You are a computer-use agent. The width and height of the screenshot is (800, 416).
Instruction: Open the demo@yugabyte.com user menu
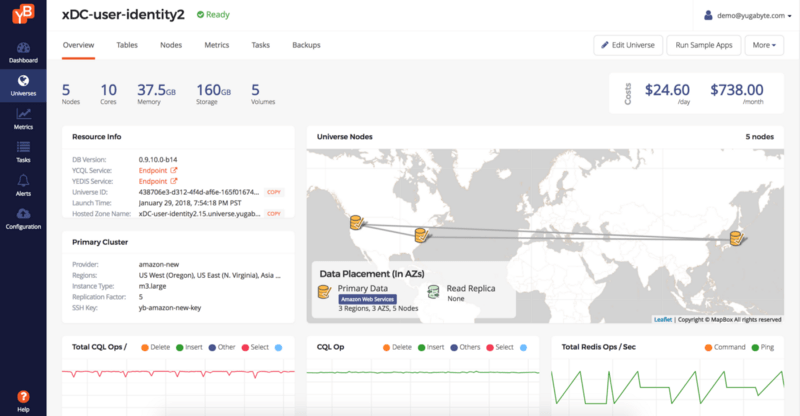tap(744, 15)
